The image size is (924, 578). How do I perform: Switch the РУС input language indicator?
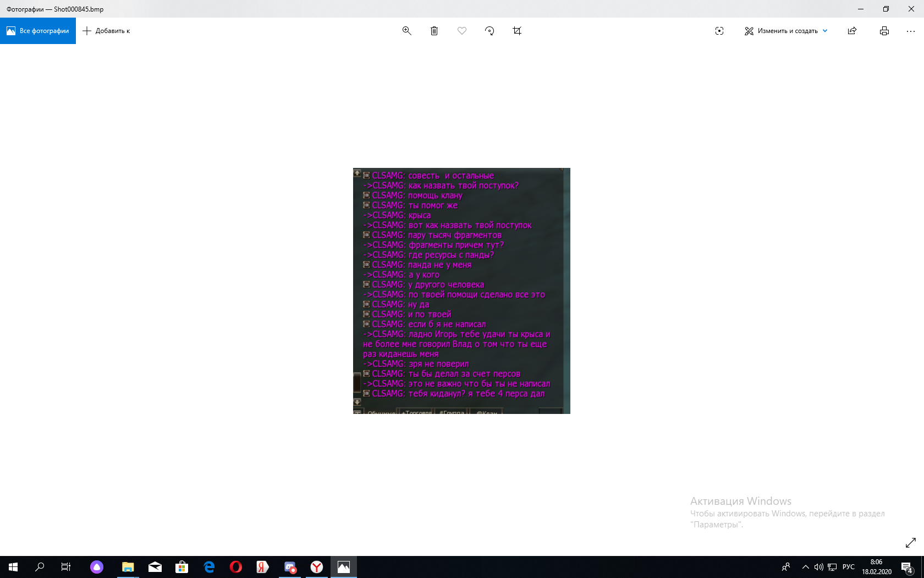pyautogui.click(x=849, y=567)
